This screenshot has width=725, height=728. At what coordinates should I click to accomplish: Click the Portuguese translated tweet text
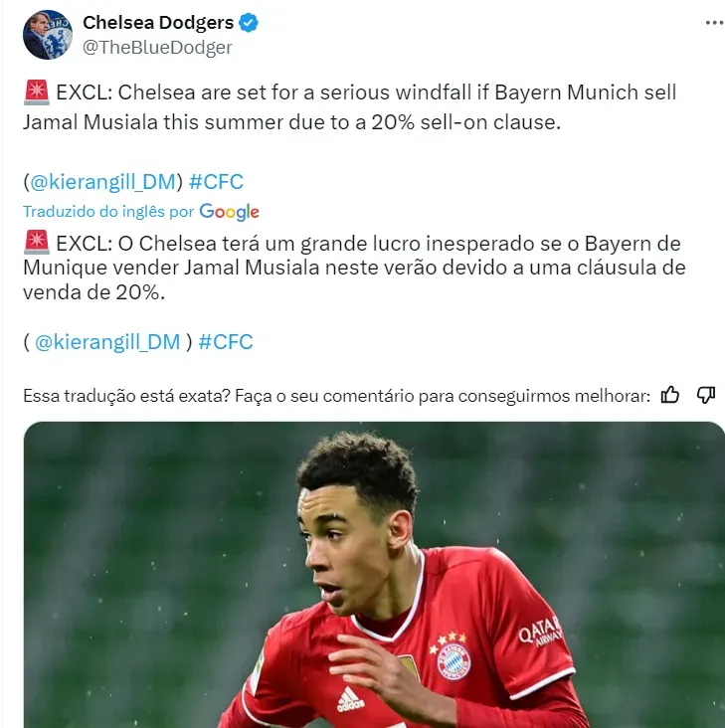(x=354, y=268)
